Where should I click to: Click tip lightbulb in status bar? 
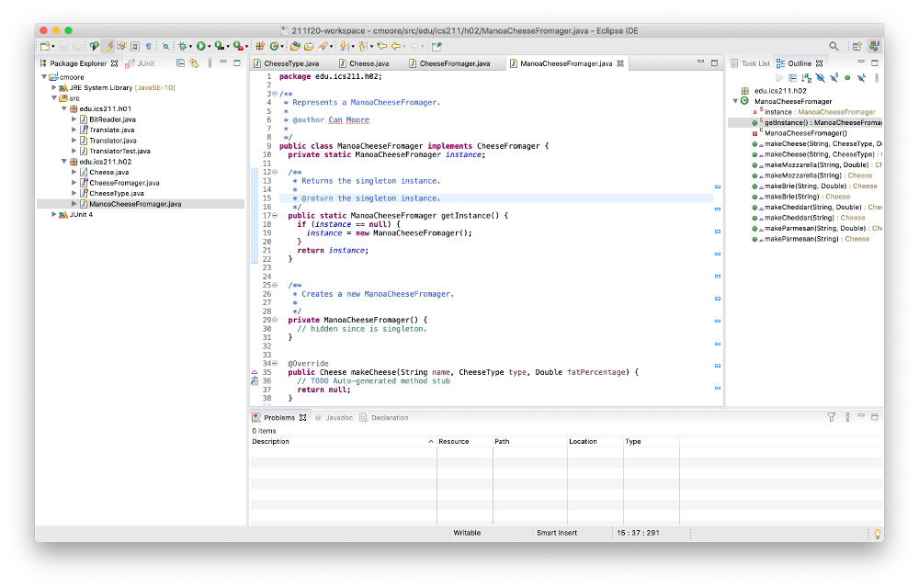click(878, 534)
